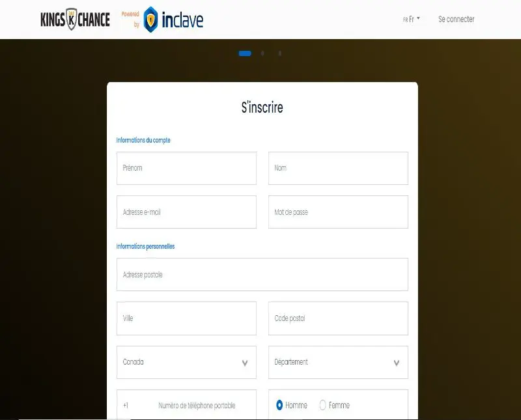Select the first step progress indicator
Screen dimensions: 521x420
pos(245,53)
